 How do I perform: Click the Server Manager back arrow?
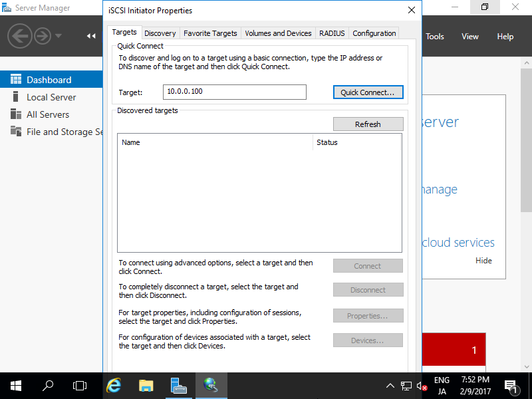(20, 36)
